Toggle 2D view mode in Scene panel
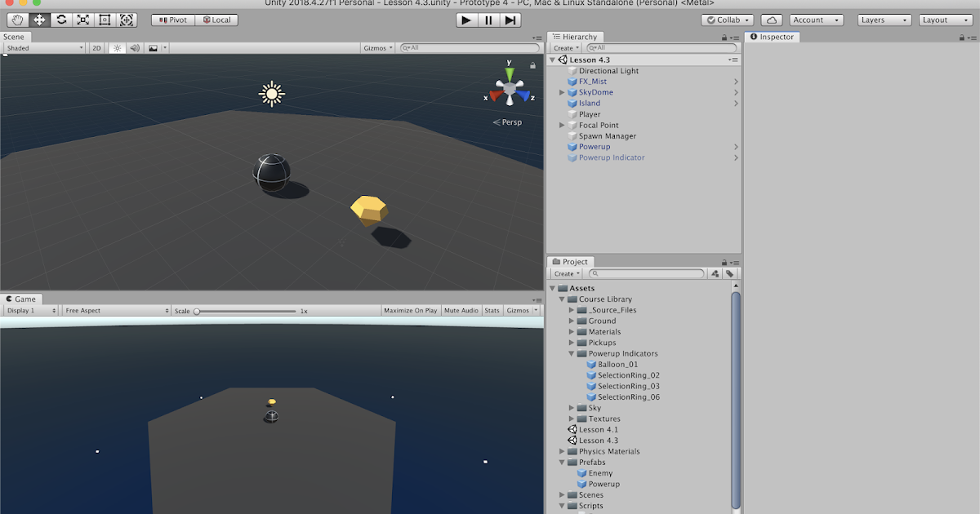 click(96, 47)
